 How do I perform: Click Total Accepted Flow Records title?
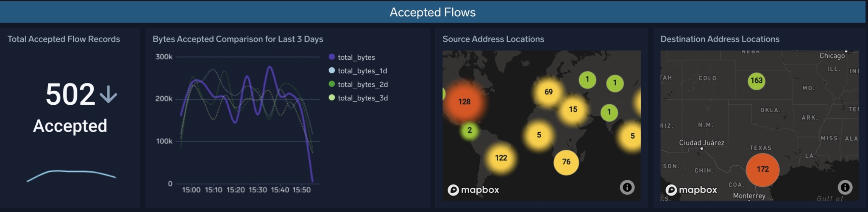pyautogui.click(x=64, y=39)
